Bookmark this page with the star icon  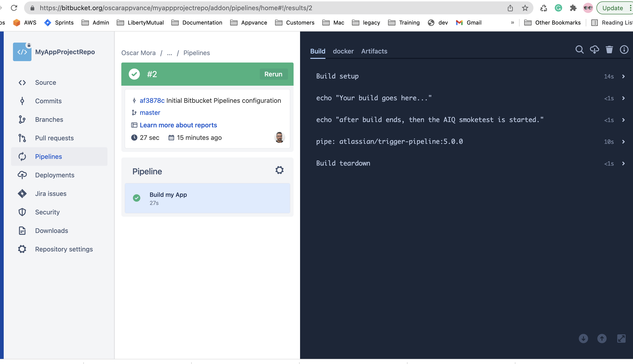(525, 8)
